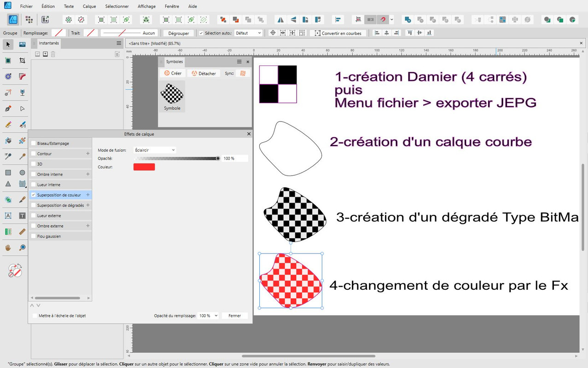Click the Align left icon in context bar
The width and height of the screenshot is (588, 368).
(x=377, y=33)
